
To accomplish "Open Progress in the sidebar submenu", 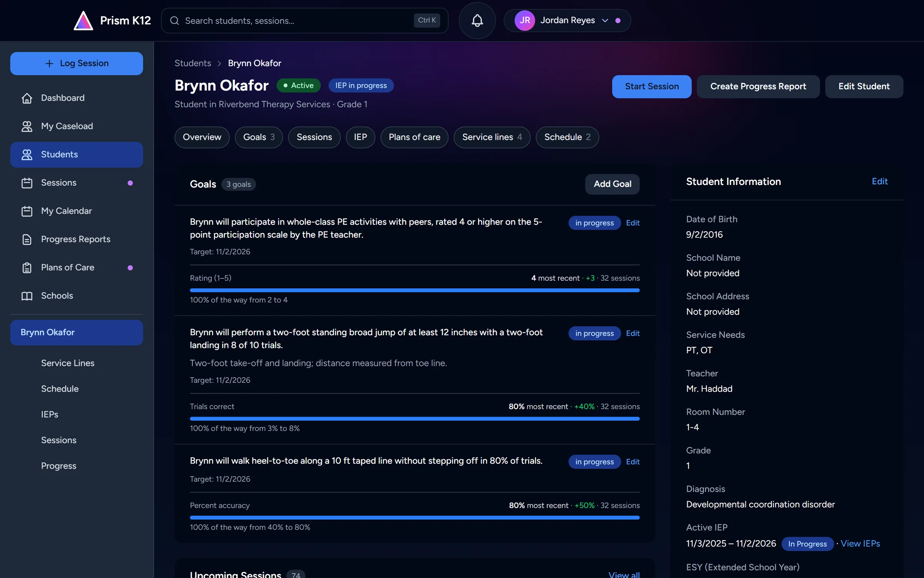I will click(x=59, y=466).
